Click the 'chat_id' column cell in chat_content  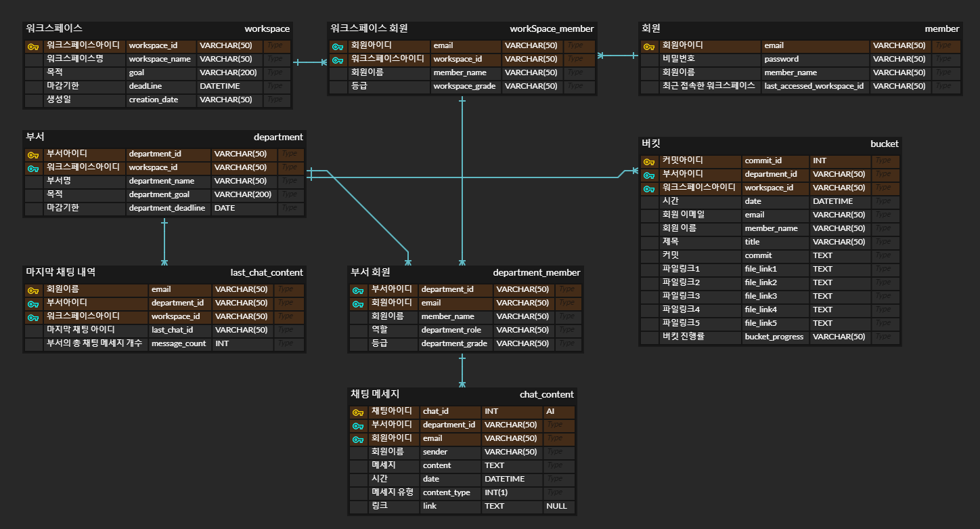(451, 412)
